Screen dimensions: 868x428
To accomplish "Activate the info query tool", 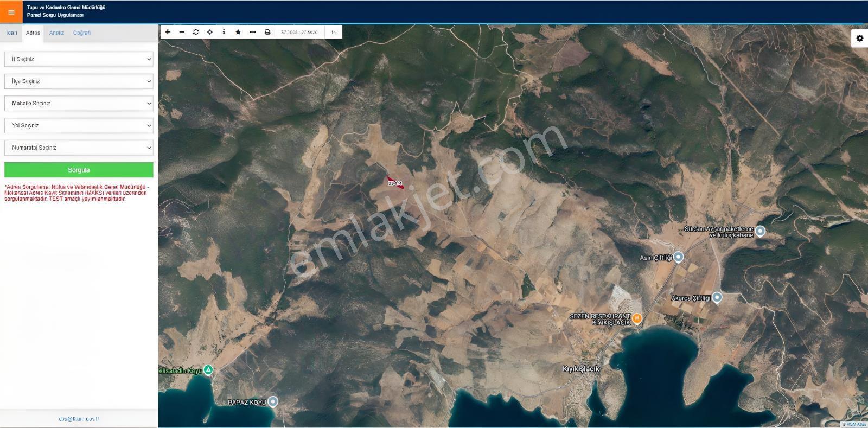I will click(224, 32).
